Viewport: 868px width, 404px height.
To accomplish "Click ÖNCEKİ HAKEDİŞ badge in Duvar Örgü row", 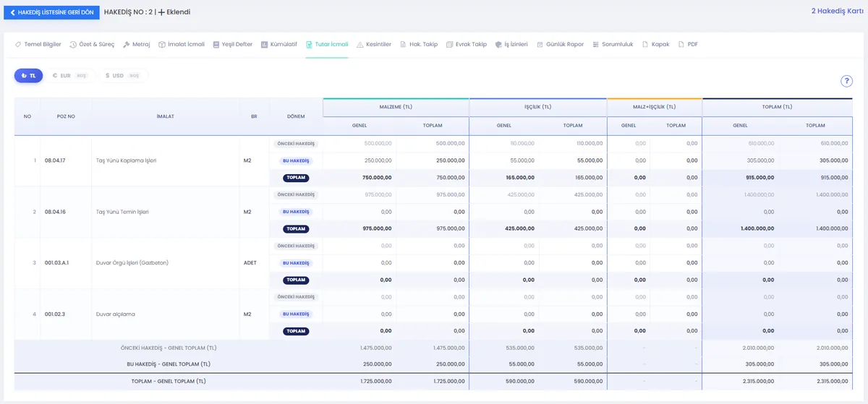I will (x=296, y=246).
